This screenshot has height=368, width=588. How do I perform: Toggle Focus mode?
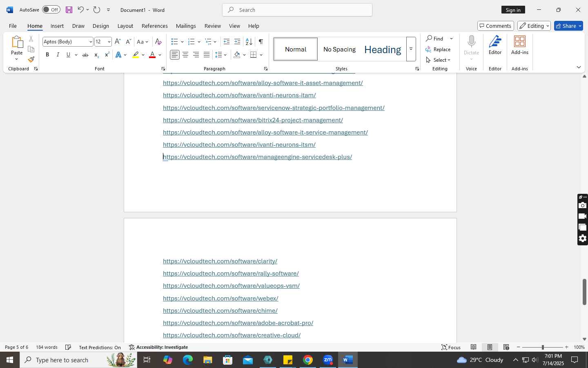coord(451,347)
